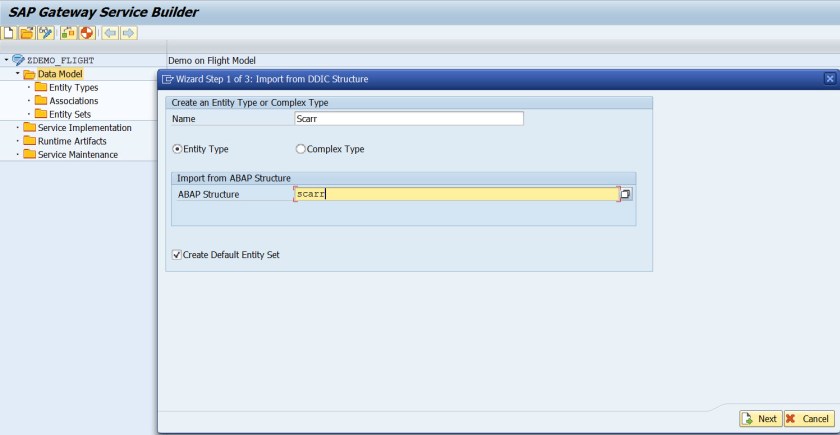Click into the ABAP Structure input field
Image resolution: width=840 pixels, height=435 pixels.
pos(457,194)
